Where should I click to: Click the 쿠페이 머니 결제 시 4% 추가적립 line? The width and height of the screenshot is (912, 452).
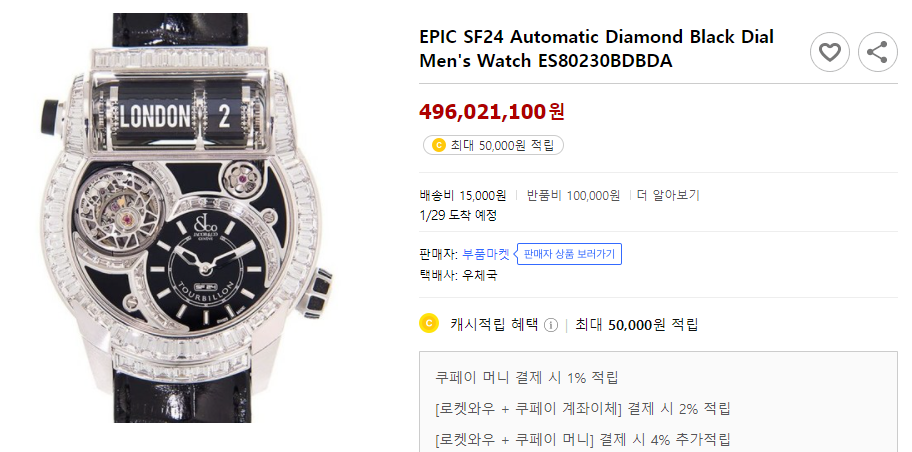tap(582, 438)
